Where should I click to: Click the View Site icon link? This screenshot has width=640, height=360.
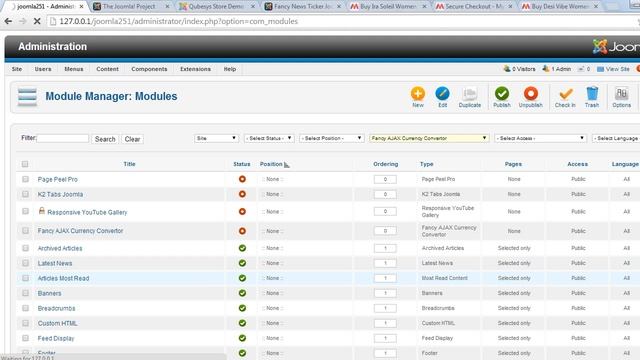[x=613, y=69]
